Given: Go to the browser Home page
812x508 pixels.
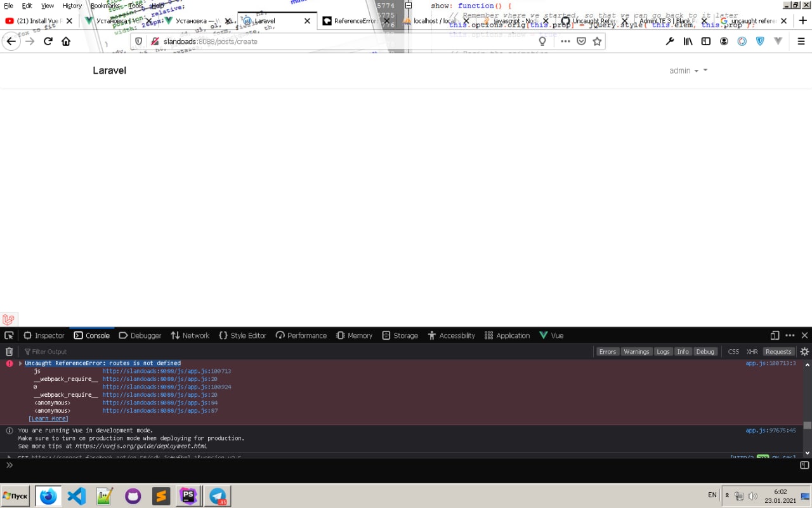Looking at the screenshot, I should 66,41.
